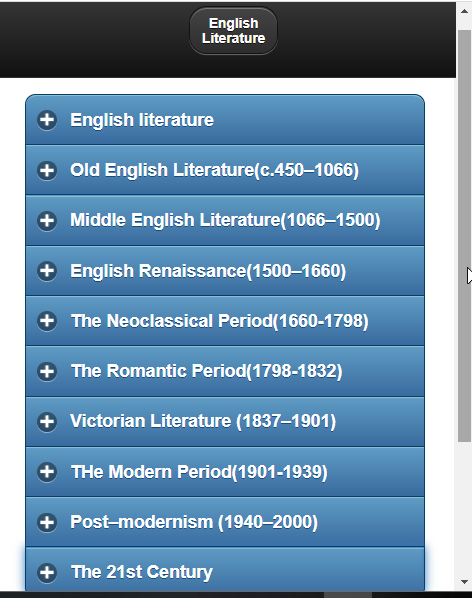This screenshot has width=472, height=598.
Task: Click the scrollbar down arrow
Action: tap(464, 582)
